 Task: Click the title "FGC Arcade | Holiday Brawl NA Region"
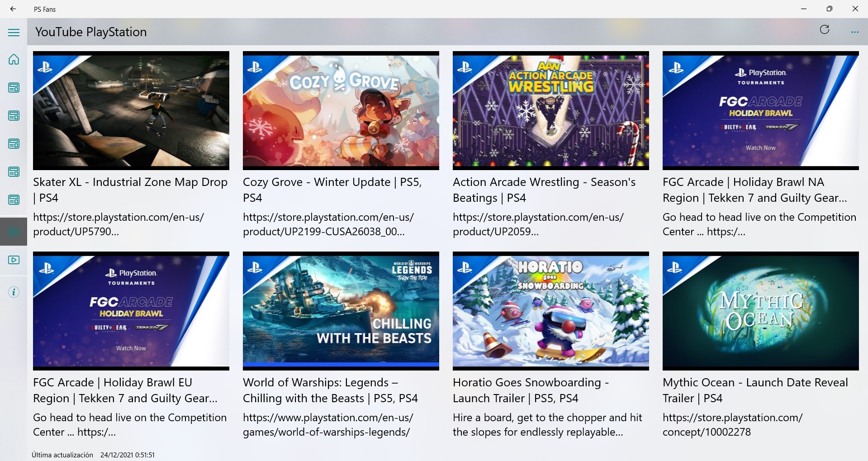coord(755,190)
